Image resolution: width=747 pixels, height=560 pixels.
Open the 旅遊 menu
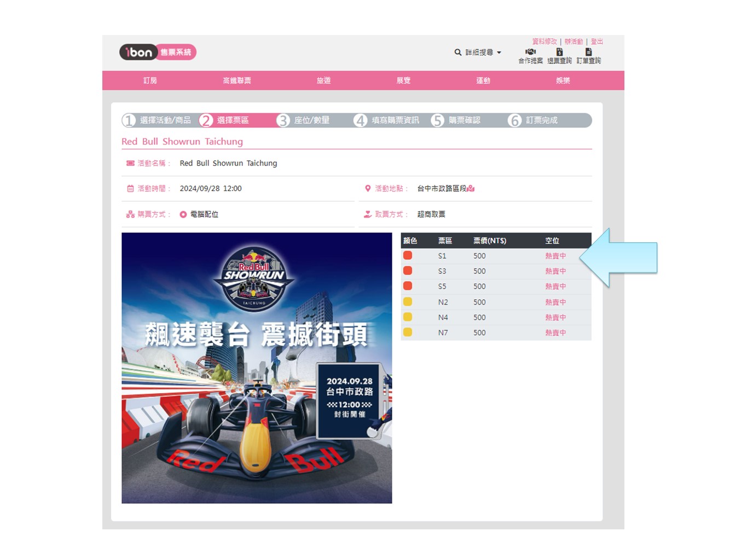323,80
